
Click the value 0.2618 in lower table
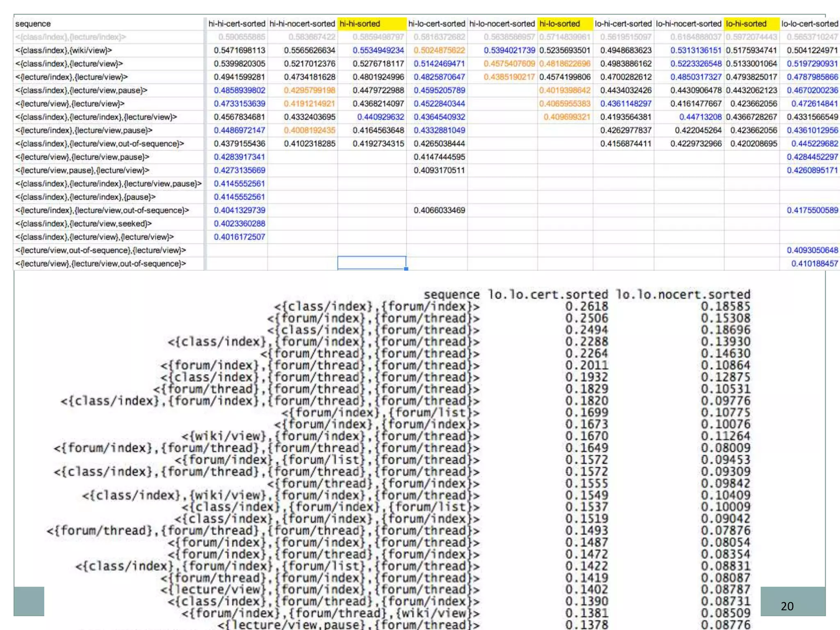tap(587, 306)
